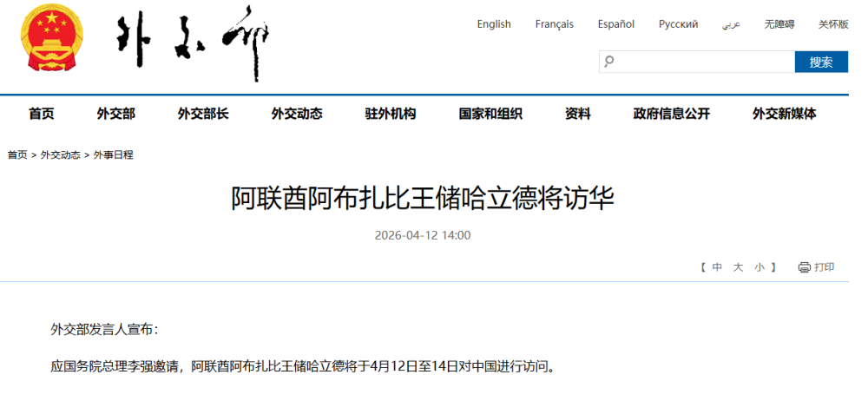The height and width of the screenshot is (414, 868).
Task: Set article font size to 小
Action: [x=759, y=267]
